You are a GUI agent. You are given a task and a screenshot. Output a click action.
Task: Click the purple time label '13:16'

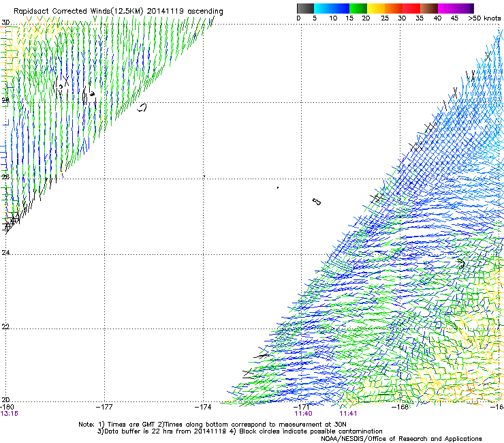10,414
